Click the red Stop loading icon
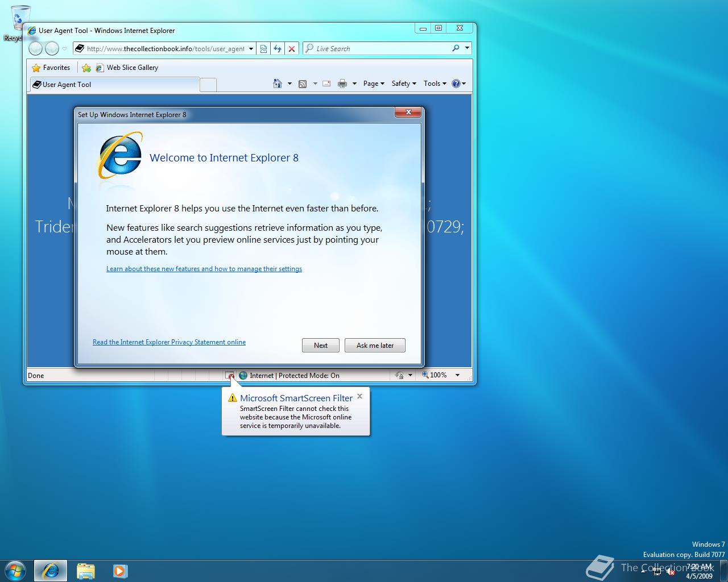Screen dimensions: 728x582 click(x=292, y=49)
